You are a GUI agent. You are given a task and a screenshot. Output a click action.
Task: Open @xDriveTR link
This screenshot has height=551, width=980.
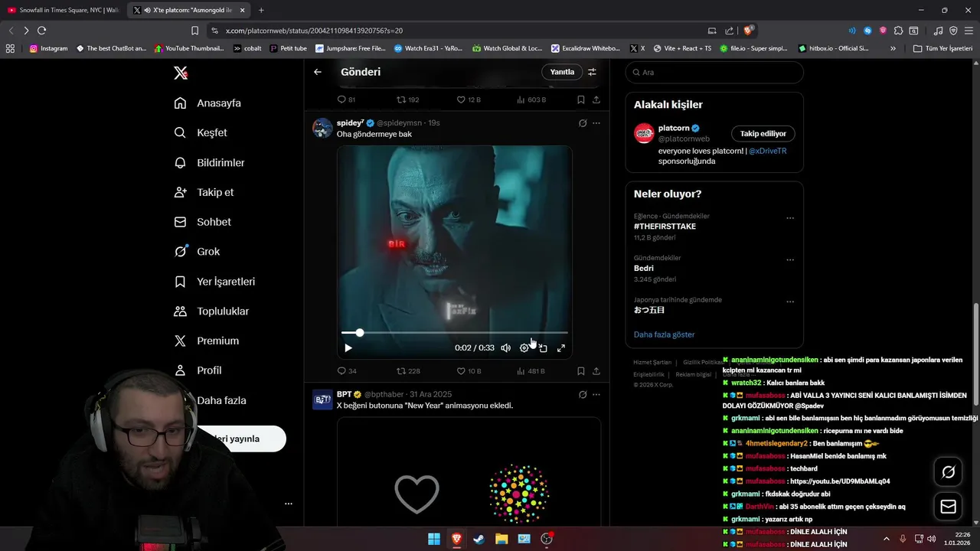pyautogui.click(x=767, y=151)
